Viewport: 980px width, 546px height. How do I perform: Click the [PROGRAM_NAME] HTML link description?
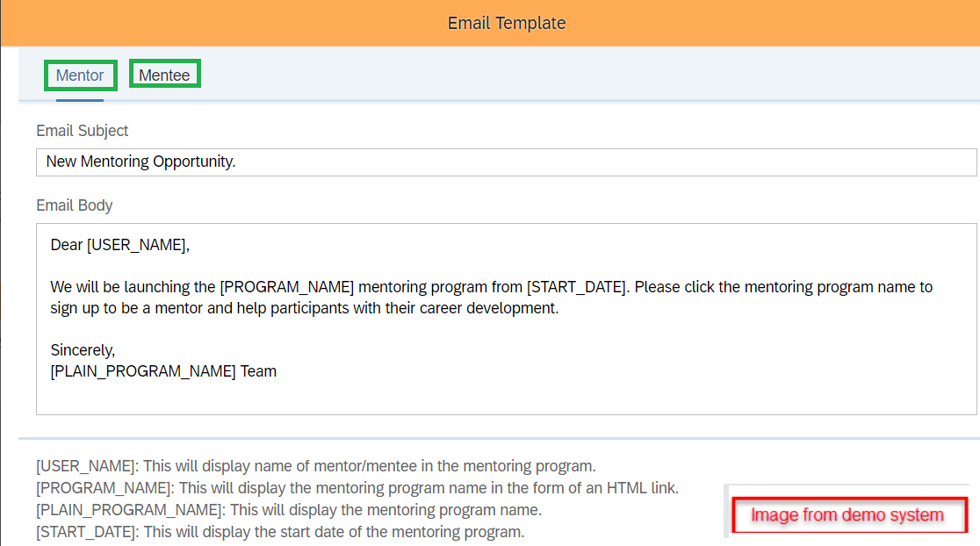[x=357, y=488]
